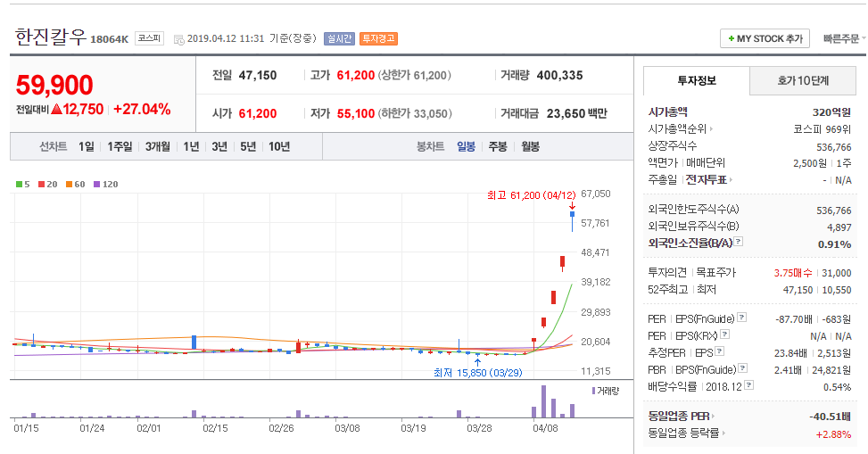Click the calendar icon beside the date
This screenshot has height=454, width=868.
[178, 39]
